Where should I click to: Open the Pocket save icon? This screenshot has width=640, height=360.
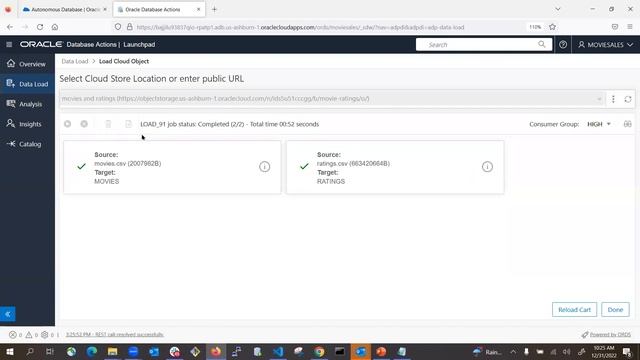click(615, 27)
